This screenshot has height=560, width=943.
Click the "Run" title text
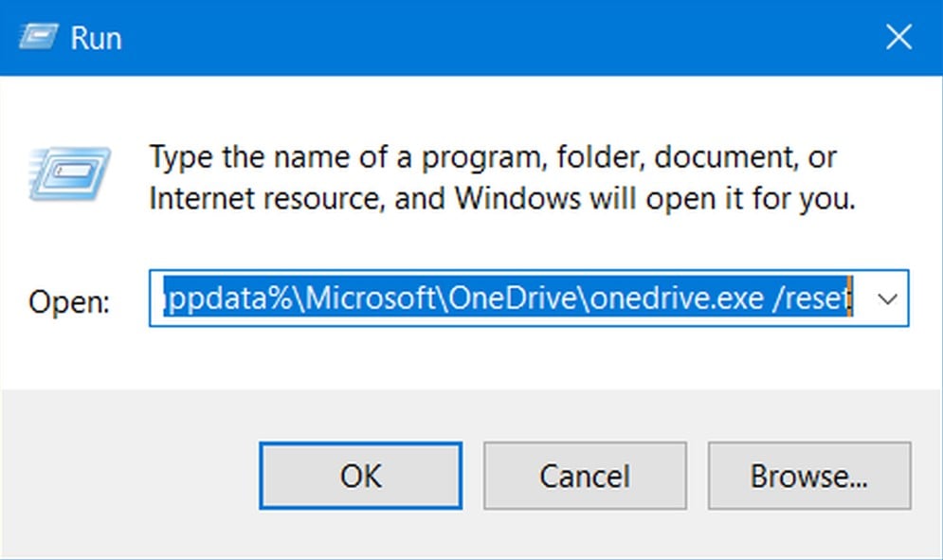[x=96, y=38]
